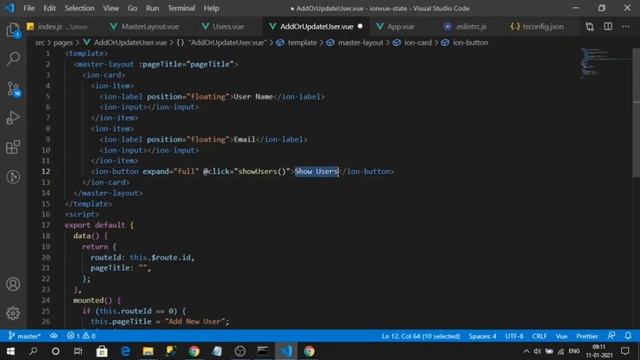
Task: Expand the pages breadcrumb
Action: click(x=63, y=42)
